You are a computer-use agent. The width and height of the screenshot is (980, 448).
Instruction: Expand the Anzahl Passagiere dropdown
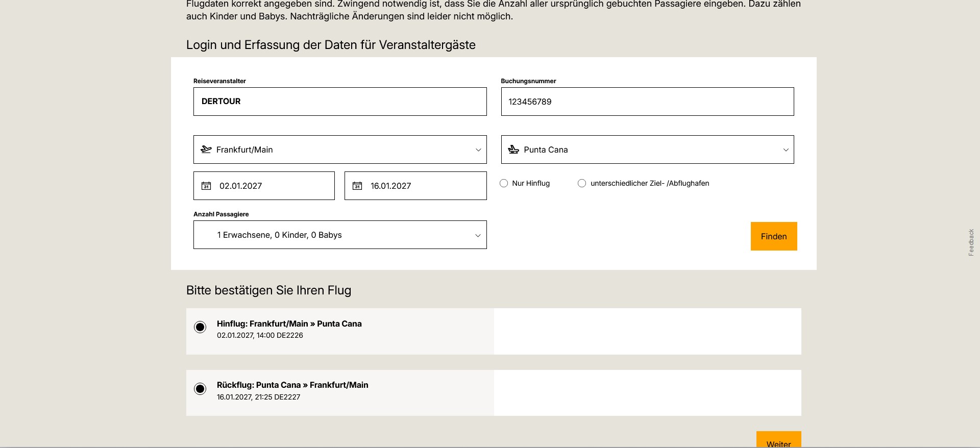[x=478, y=235]
